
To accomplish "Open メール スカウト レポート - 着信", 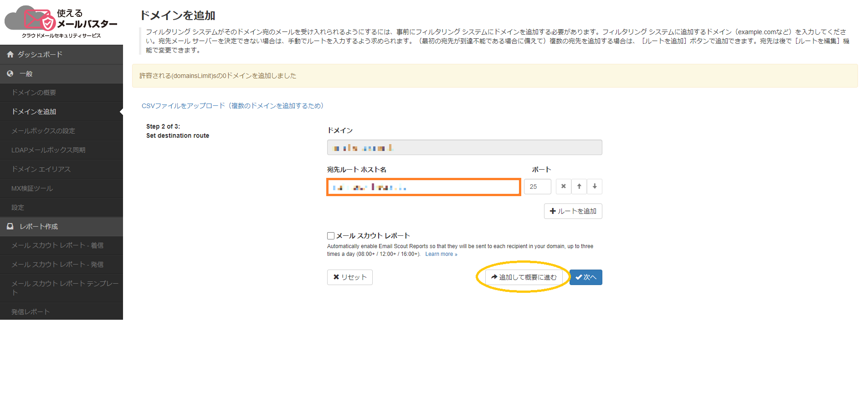I will (x=62, y=245).
